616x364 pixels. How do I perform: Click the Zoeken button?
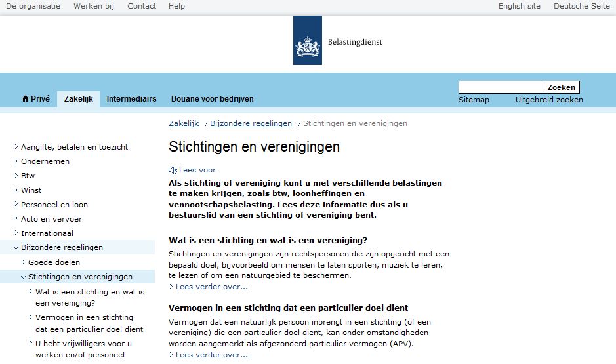click(562, 87)
